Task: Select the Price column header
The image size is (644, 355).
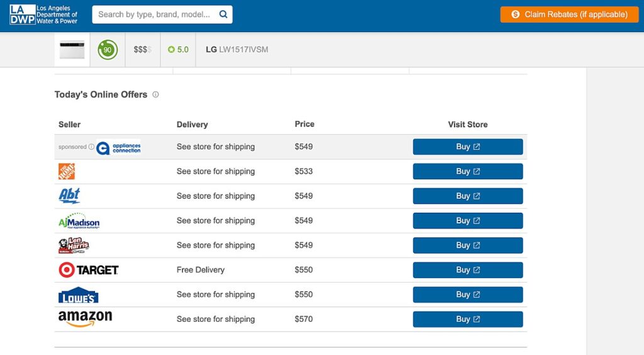Action: [x=304, y=124]
